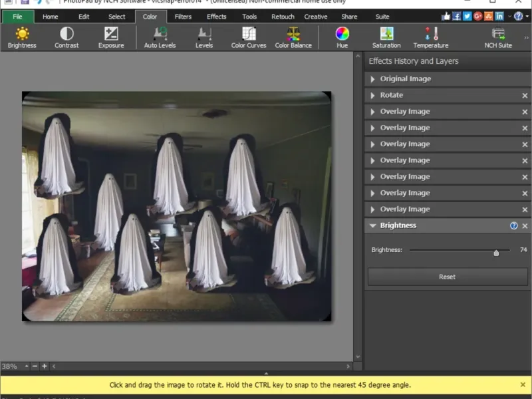Click the horizontal scrollbar left arrow
The width and height of the screenshot is (532, 399).
tap(54, 366)
